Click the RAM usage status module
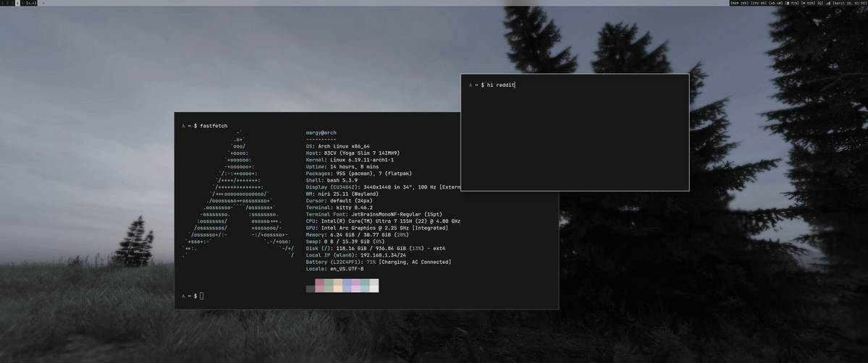The width and height of the screenshot is (868, 363). click(740, 3)
